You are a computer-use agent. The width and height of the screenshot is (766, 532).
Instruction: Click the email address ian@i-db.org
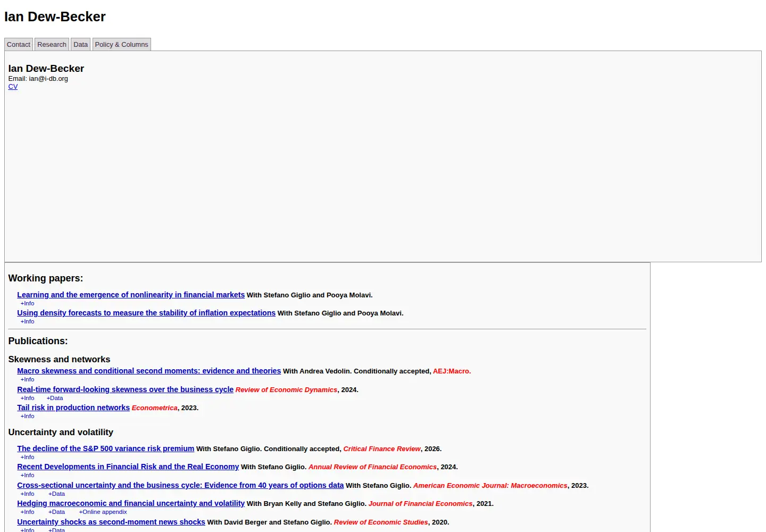coord(48,79)
